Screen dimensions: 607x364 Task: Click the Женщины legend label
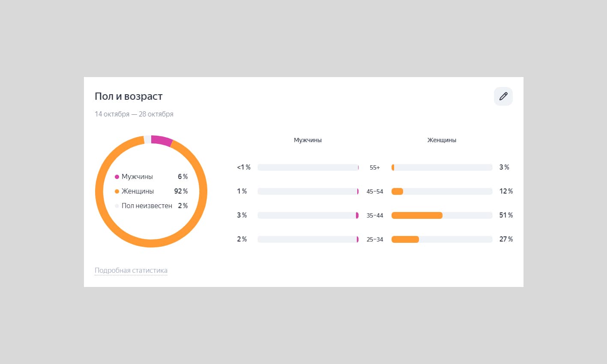point(138,191)
